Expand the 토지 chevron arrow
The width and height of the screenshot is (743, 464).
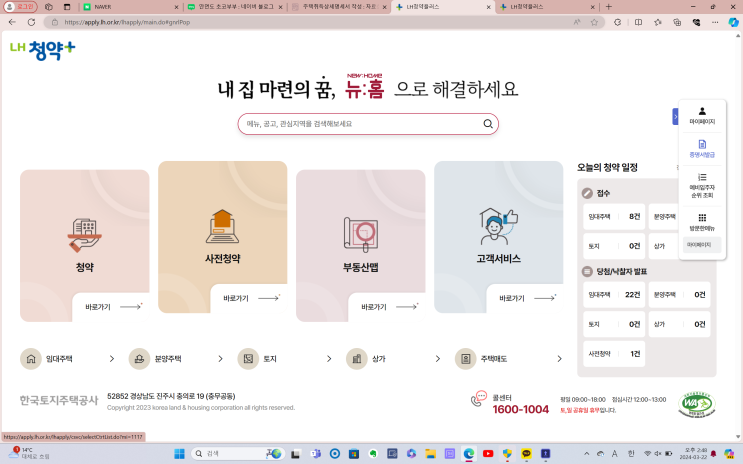point(329,359)
